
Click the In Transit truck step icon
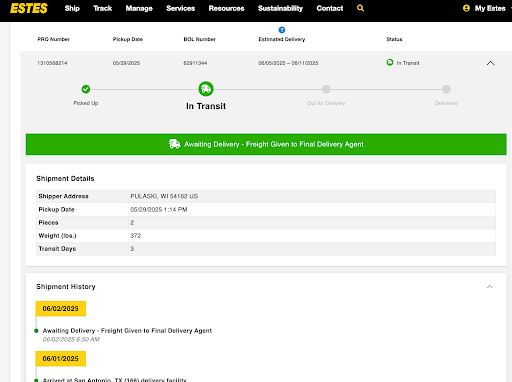click(206, 89)
